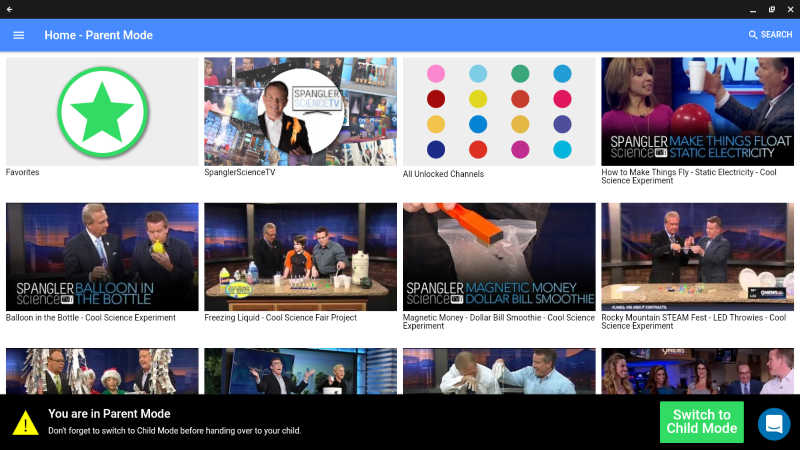Open the Search button
Screen dimensions: 800x450
(770, 35)
